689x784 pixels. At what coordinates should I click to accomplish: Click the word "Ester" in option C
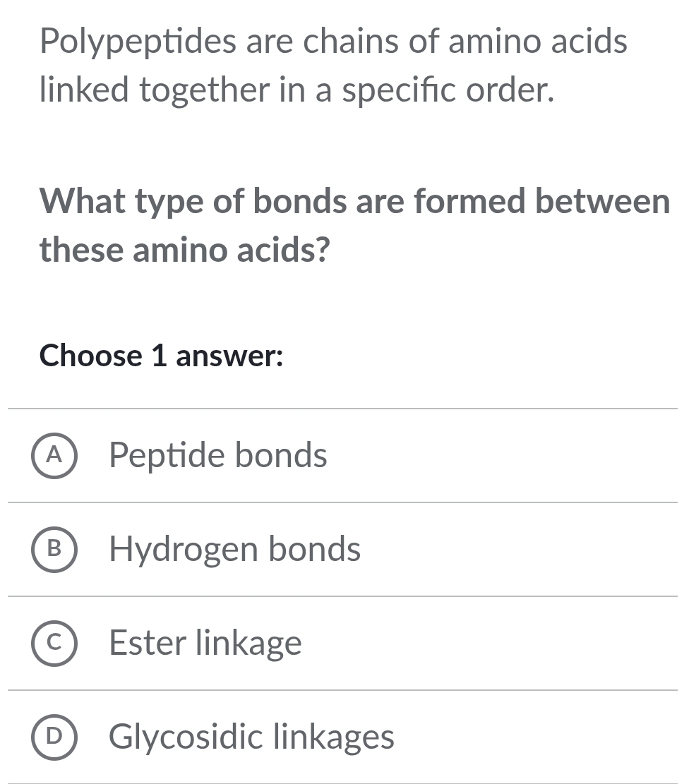pyautogui.click(x=146, y=643)
